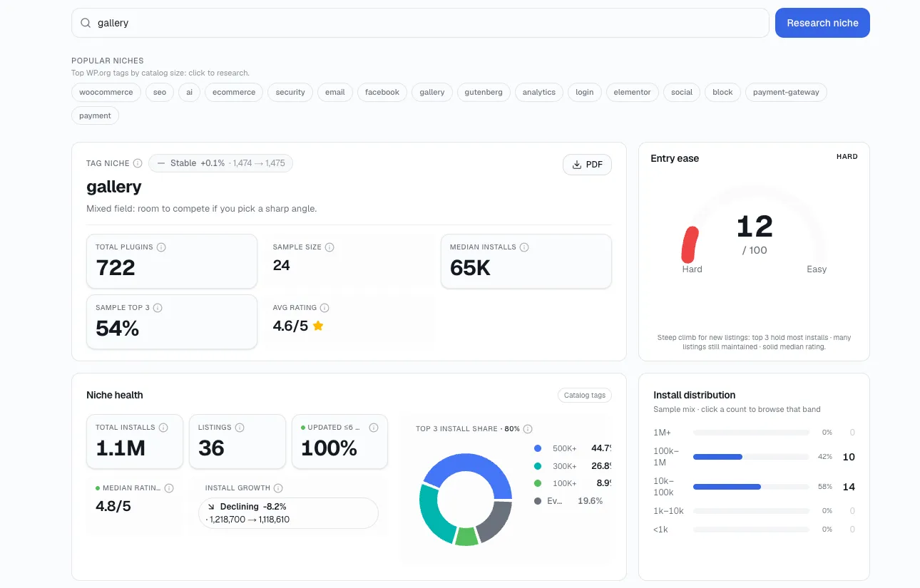The image size is (920, 588).
Task: Download the niche report as PDF
Action: coord(587,165)
